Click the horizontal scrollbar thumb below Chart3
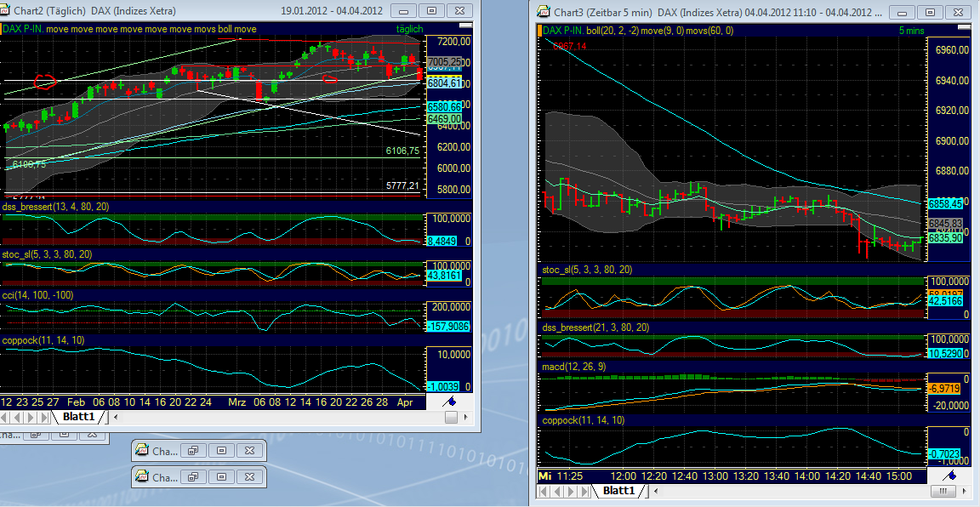This screenshot has height=507, width=980. [944, 489]
